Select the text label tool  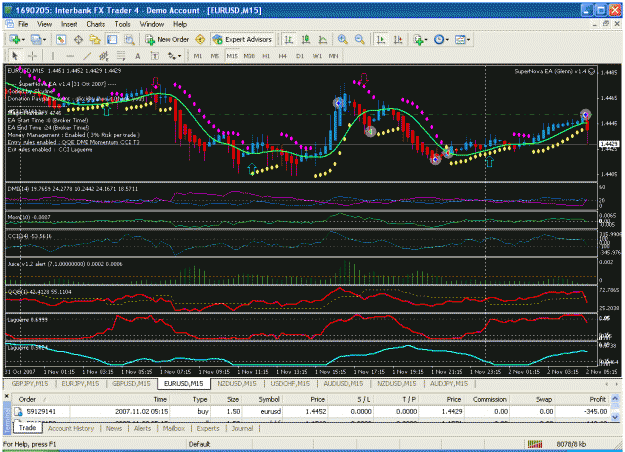pos(155,56)
